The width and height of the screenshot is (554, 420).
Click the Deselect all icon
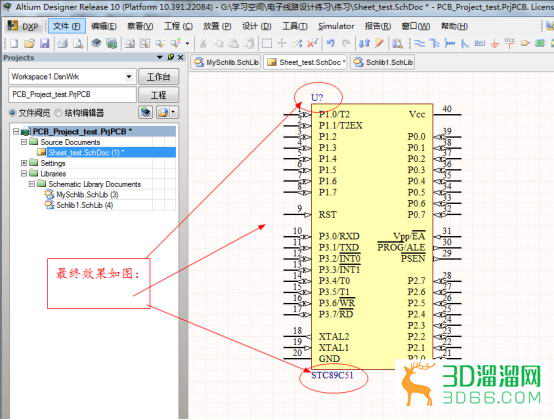coord(297,43)
